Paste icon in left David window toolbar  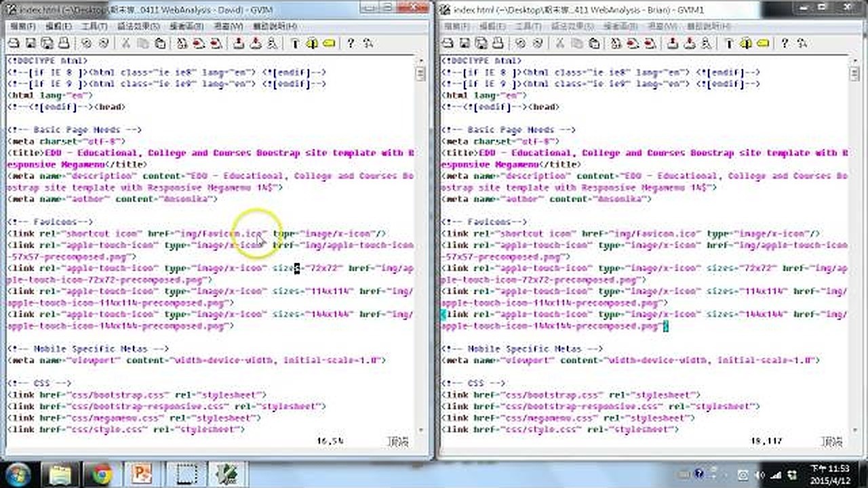point(160,43)
